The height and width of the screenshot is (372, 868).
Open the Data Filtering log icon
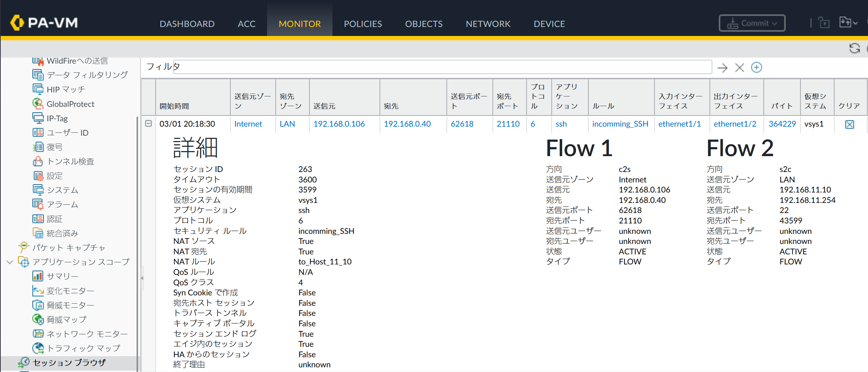click(38, 75)
